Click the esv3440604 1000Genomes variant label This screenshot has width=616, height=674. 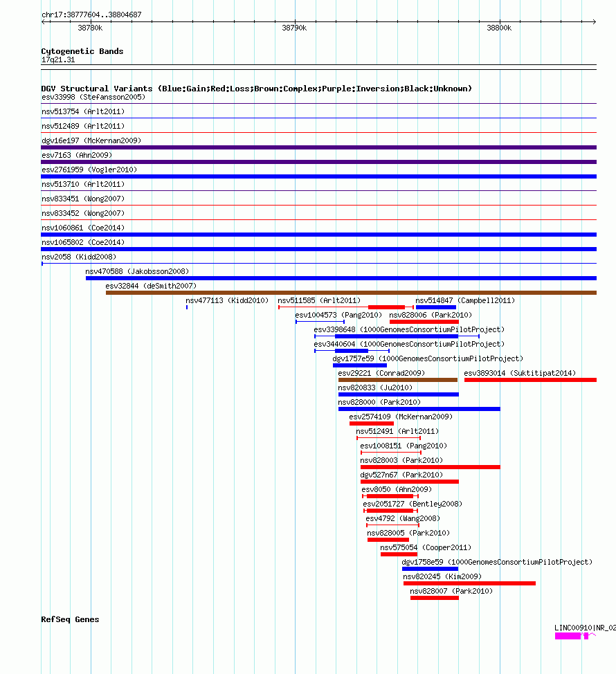(409, 345)
